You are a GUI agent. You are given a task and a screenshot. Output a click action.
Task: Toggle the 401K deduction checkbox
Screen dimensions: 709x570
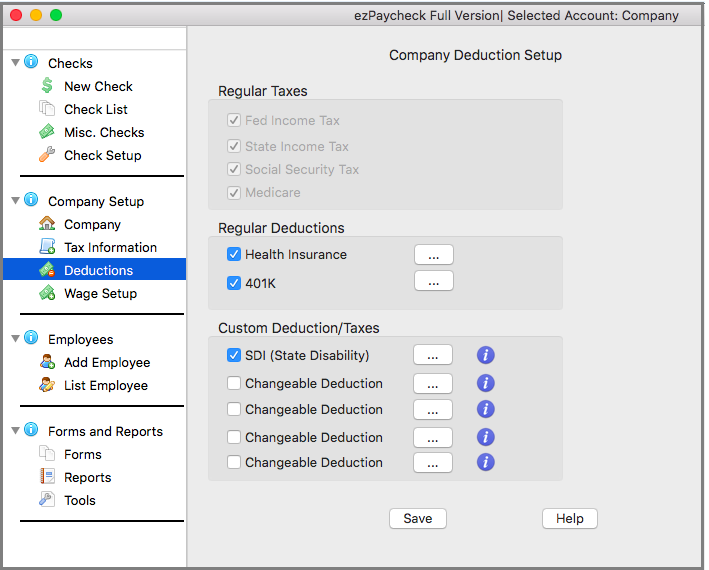[x=234, y=283]
